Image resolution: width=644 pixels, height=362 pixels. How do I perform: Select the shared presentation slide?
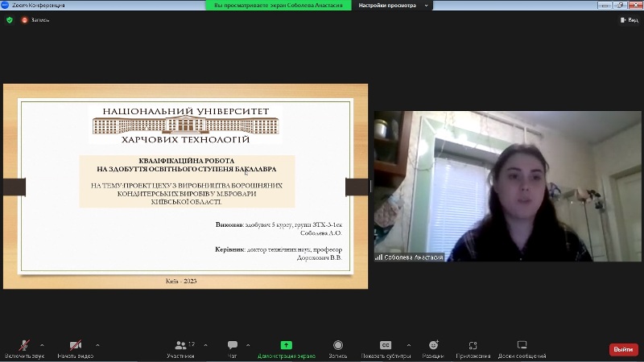(186, 187)
